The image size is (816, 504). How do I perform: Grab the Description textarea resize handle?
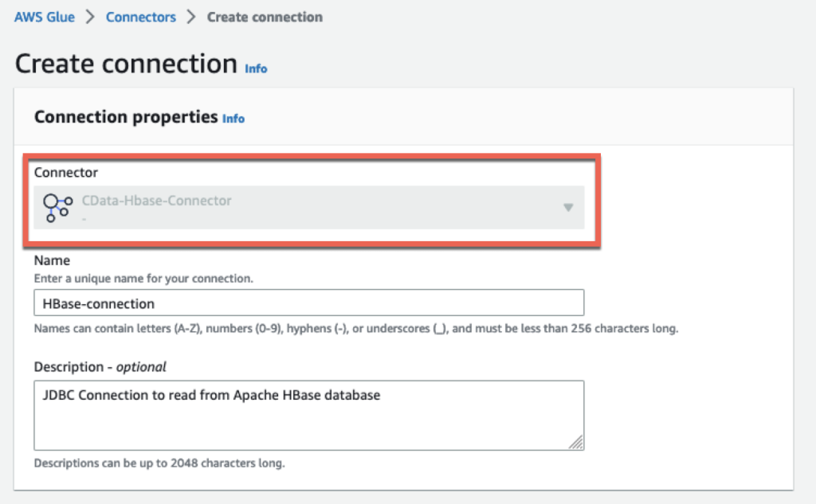pyautogui.click(x=577, y=443)
